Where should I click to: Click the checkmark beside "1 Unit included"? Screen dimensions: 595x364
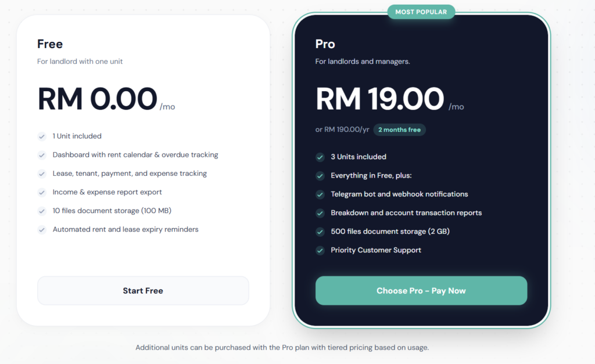click(x=42, y=136)
